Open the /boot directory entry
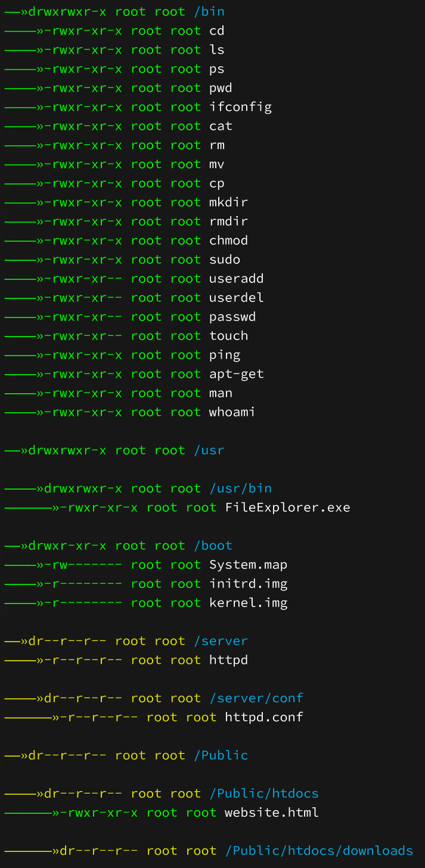425x868 pixels. point(213,546)
